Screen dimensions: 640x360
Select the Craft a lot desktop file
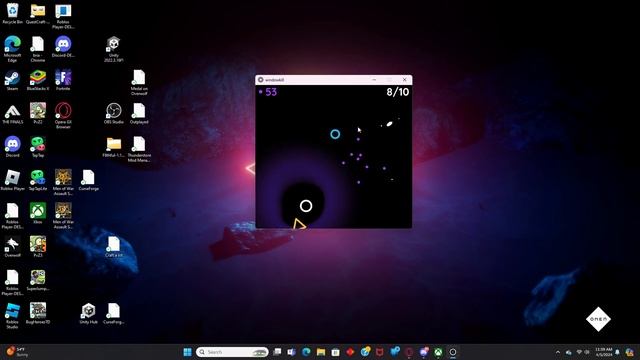113,247
